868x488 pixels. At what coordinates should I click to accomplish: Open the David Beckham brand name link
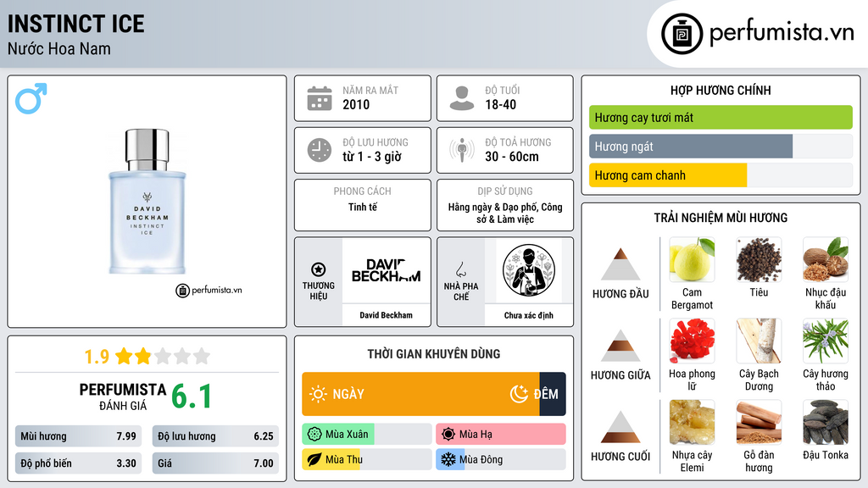(x=386, y=315)
